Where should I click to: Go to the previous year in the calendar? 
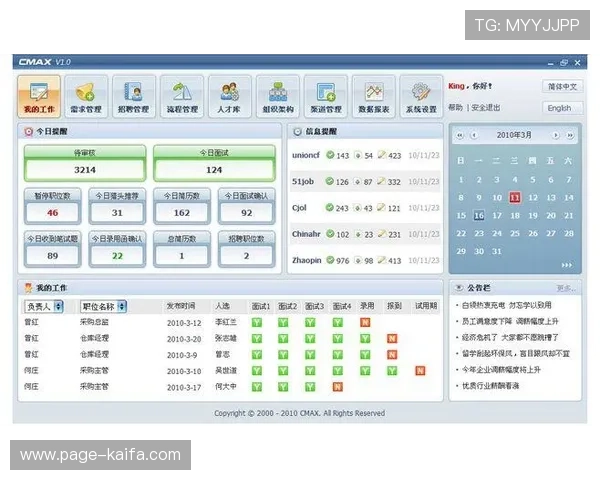(x=460, y=135)
